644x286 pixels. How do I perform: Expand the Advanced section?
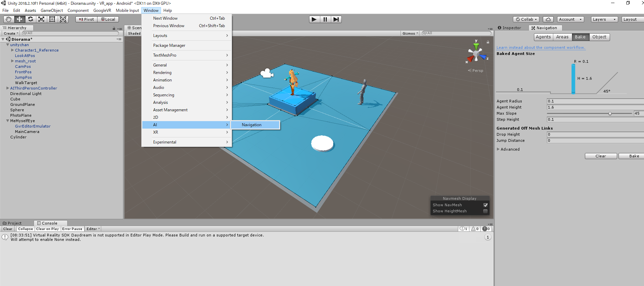tap(498, 149)
